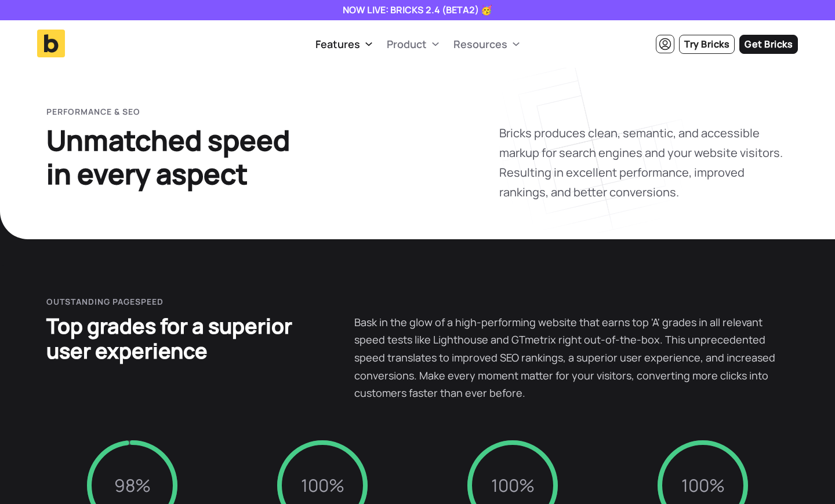Expand the Product chevron arrow
Image resolution: width=835 pixels, height=504 pixels.
click(435, 44)
